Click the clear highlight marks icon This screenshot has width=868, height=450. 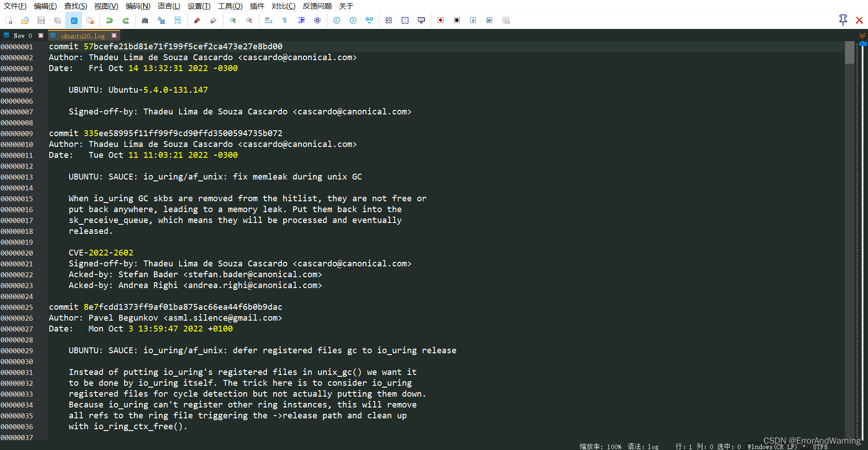click(x=213, y=20)
